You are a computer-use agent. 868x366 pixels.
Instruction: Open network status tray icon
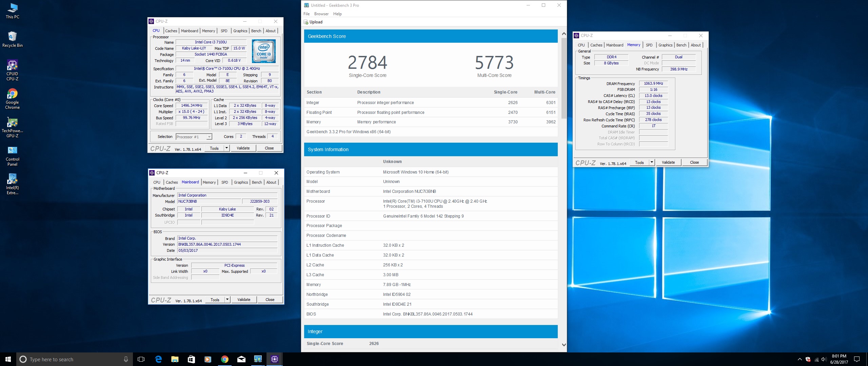[816, 360]
